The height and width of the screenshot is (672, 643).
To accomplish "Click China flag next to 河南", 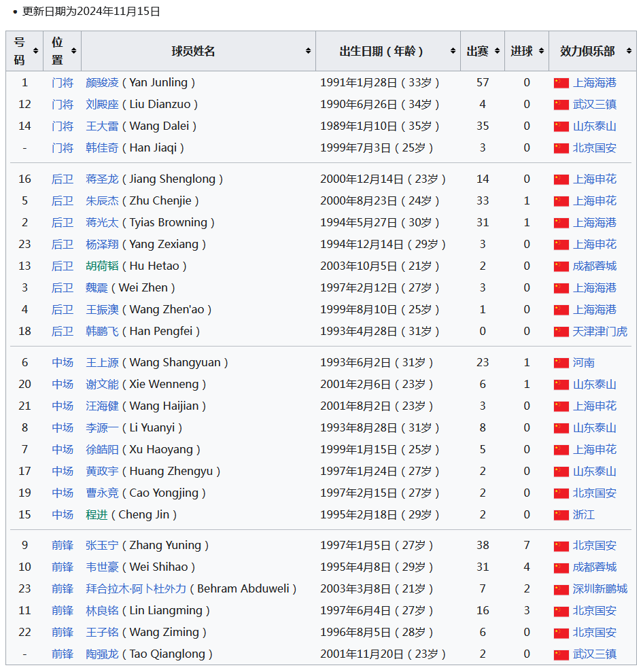I will point(561,363).
